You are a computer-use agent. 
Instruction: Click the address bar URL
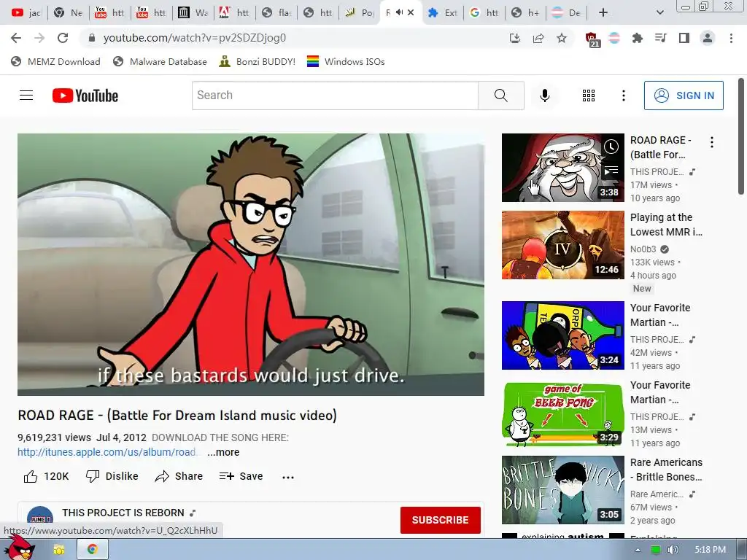point(194,38)
